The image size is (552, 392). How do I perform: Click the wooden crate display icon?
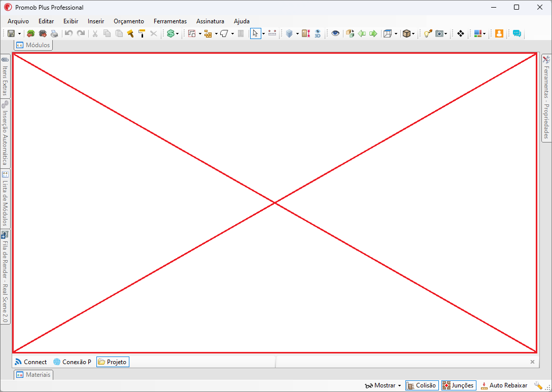tap(406, 33)
